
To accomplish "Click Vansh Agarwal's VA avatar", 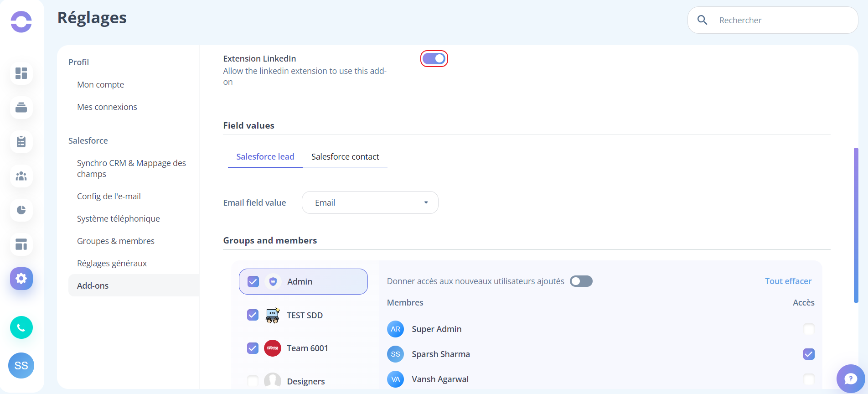I will [x=395, y=379].
